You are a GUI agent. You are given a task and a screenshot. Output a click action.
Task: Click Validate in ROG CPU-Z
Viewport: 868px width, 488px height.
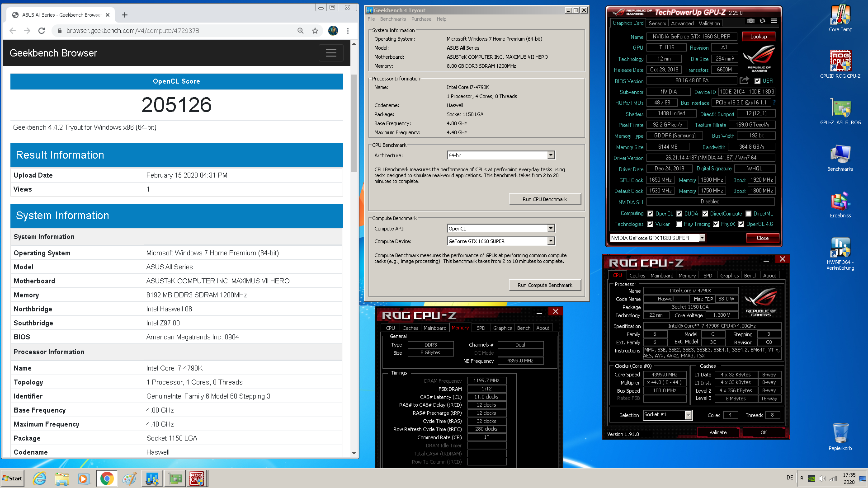click(717, 432)
